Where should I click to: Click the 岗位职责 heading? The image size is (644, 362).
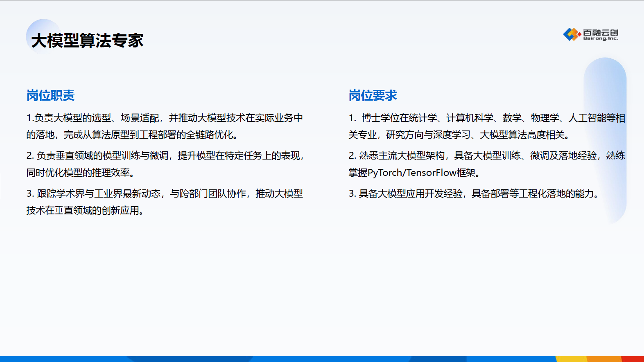[50, 95]
